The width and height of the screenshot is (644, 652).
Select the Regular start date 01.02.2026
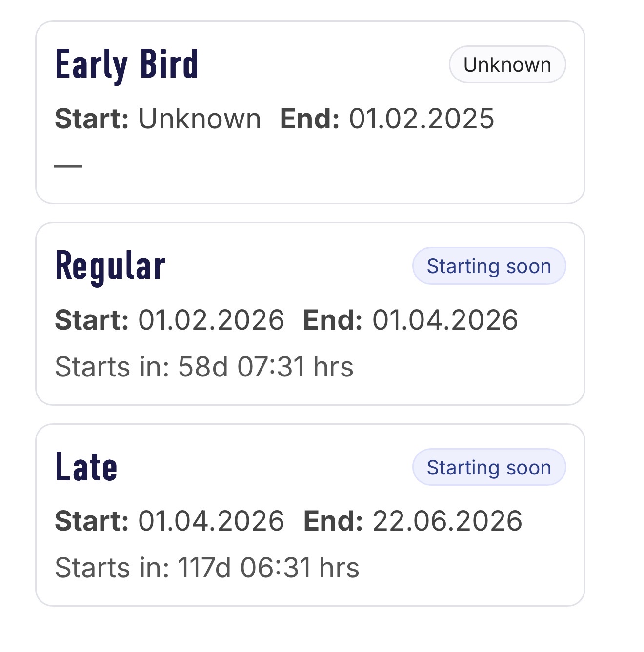[211, 320]
